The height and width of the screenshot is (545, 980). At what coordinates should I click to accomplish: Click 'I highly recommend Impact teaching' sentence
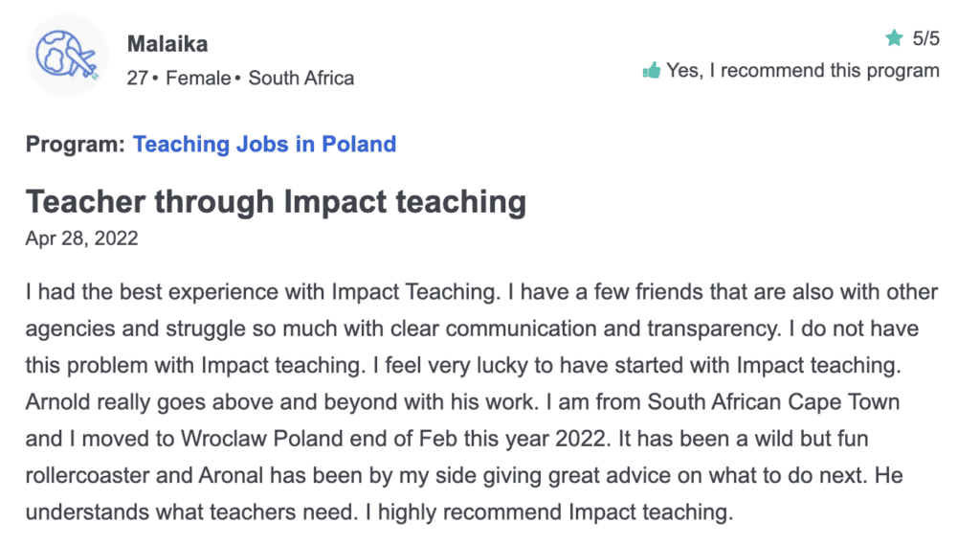coord(548,511)
